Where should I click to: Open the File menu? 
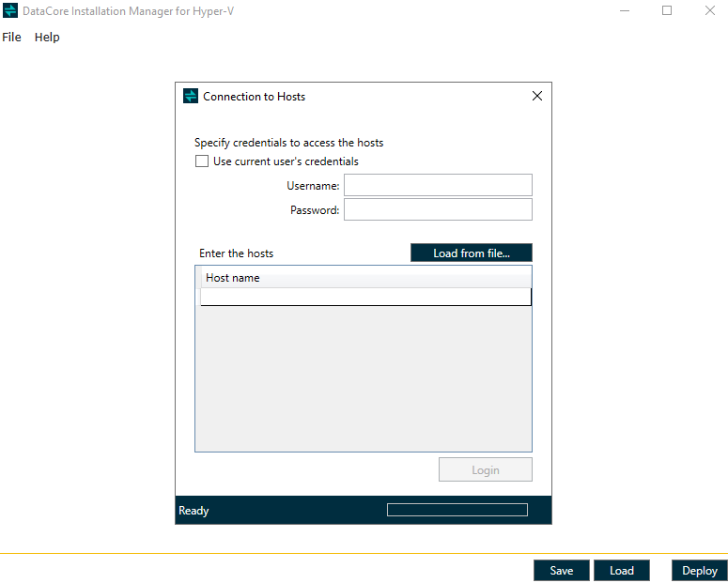click(11, 38)
